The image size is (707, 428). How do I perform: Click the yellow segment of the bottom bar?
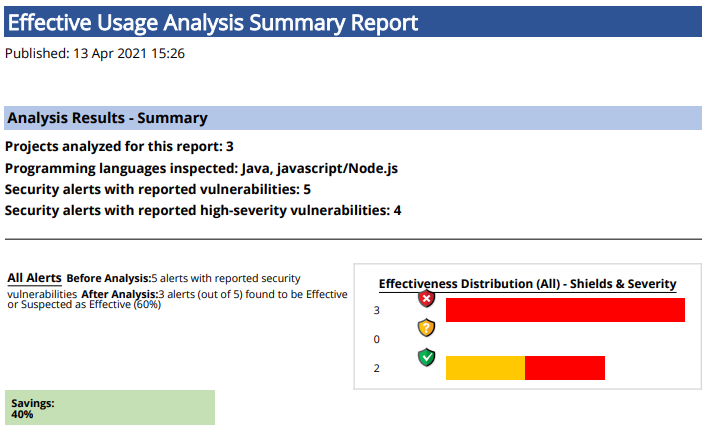485,368
